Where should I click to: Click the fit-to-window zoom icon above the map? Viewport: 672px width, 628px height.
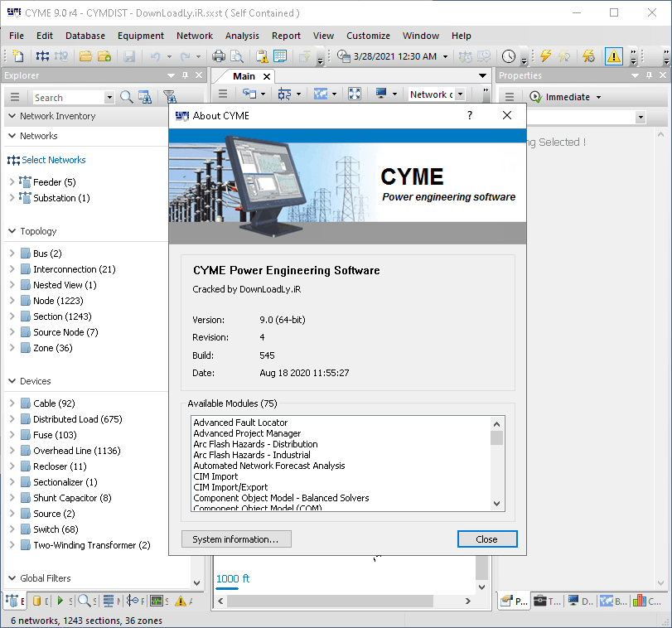354,94
